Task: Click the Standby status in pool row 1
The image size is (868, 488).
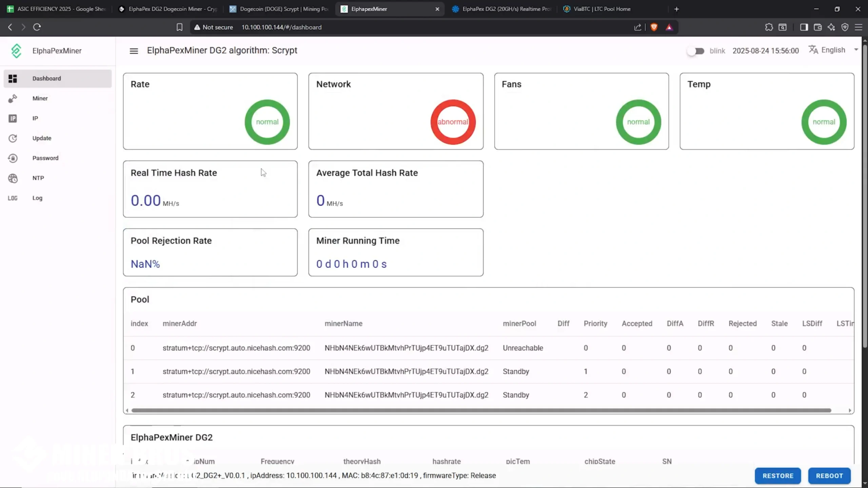Action: (x=516, y=371)
